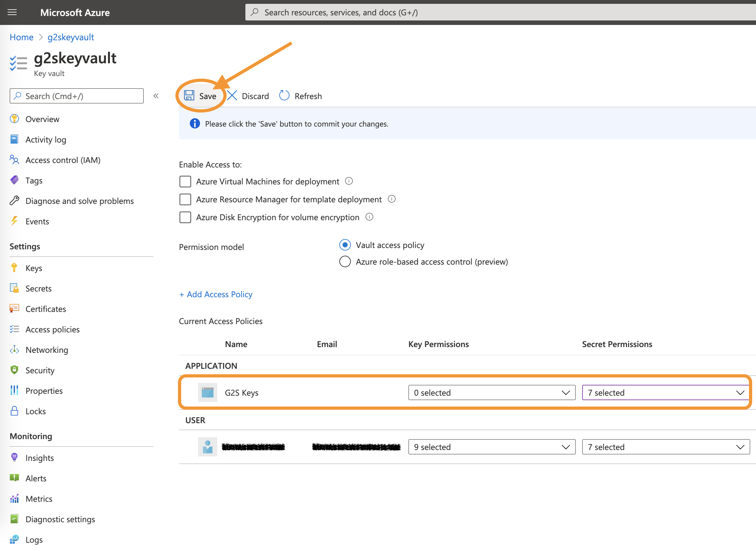This screenshot has height=551, width=756.
Task: Click the Email column header
Action: coord(327,344)
